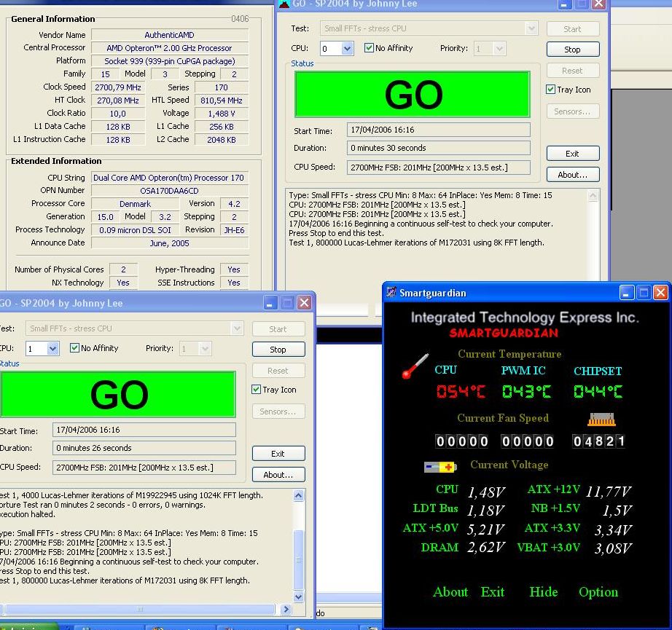Uncheck Tray Icon in the CPU 1 window
Image resolution: width=672 pixels, height=630 pixels.
point(257,390)
